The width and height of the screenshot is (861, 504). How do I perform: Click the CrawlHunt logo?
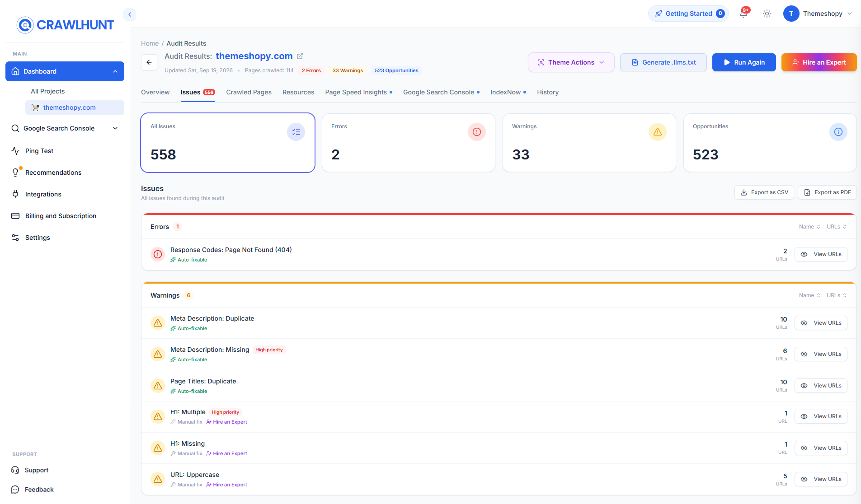click(x=65, y=25)
